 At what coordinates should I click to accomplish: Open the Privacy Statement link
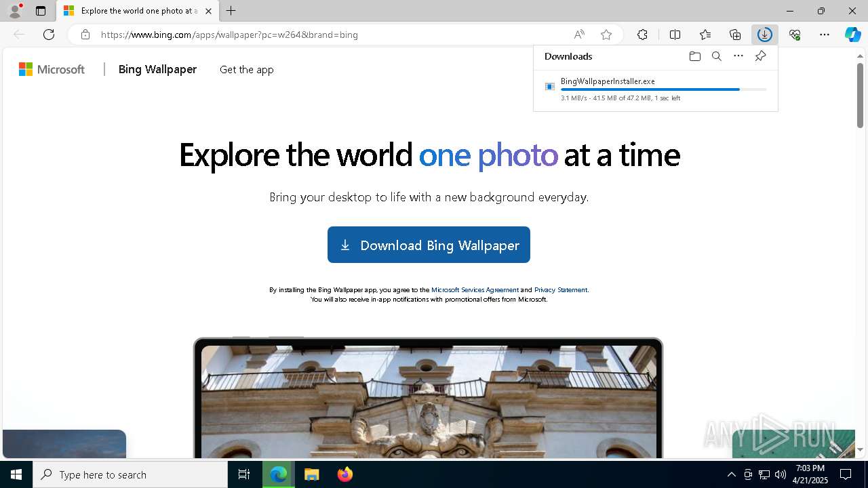561,289
